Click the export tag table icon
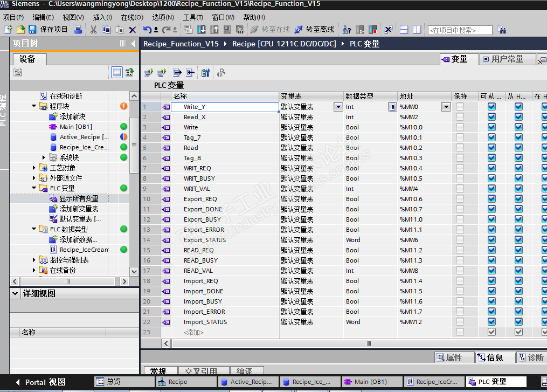The width and height of the screenshot is (547, 392). pos(177,73)
